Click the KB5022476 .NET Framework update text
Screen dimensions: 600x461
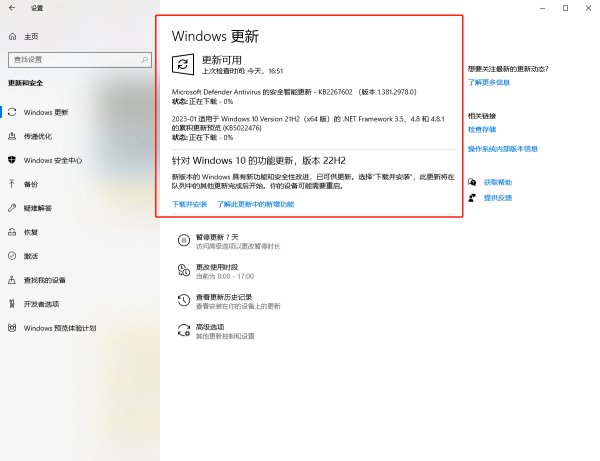308,123
